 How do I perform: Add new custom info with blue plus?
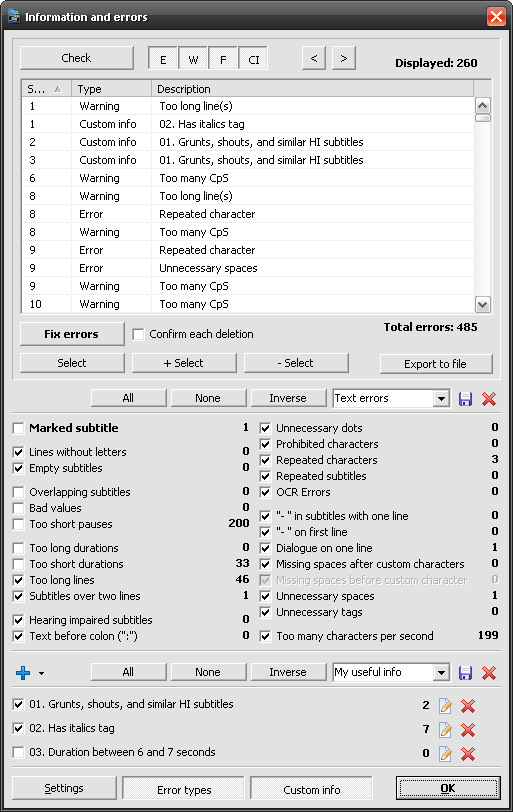tap(23, 673)
